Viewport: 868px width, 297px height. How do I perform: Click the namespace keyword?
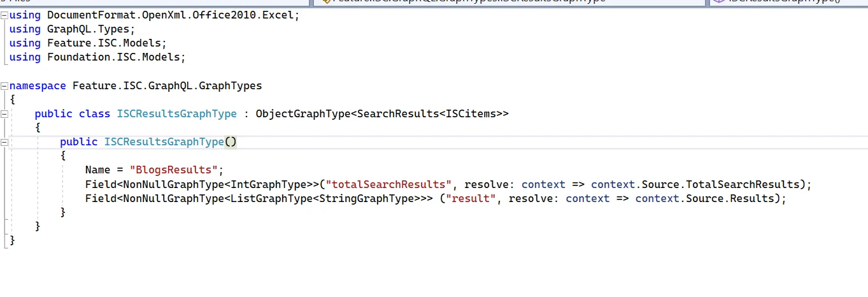38,85
